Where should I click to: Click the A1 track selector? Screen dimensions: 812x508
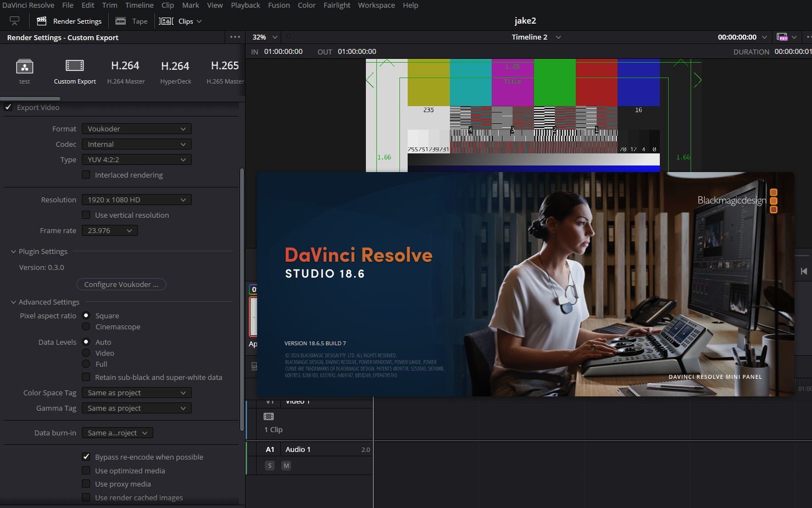coord(270,449)
